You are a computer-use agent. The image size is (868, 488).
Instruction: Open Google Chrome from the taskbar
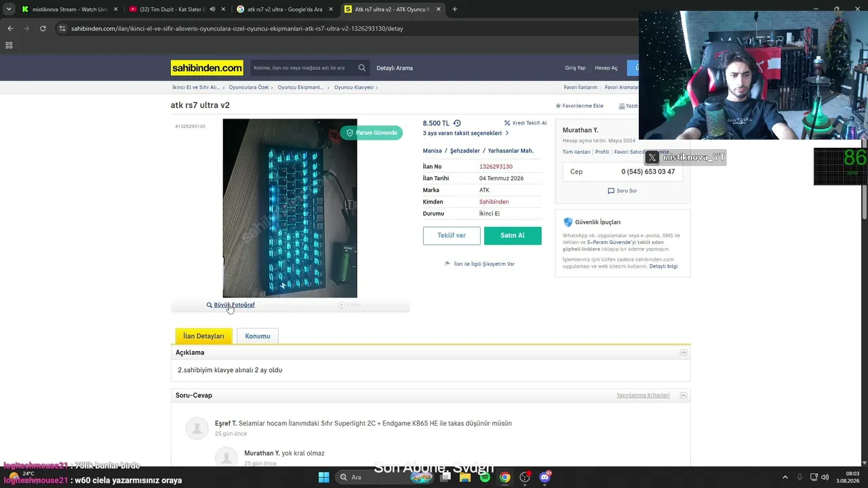[505, 477]
